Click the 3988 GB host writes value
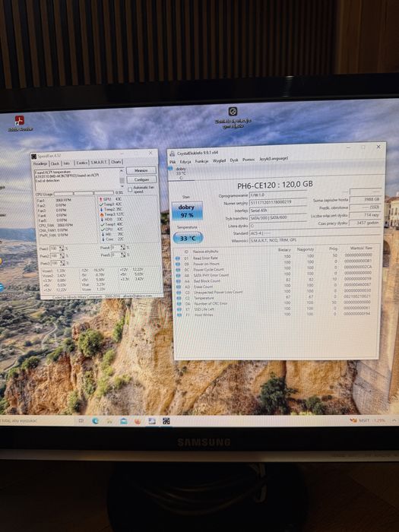 [366, 199]
